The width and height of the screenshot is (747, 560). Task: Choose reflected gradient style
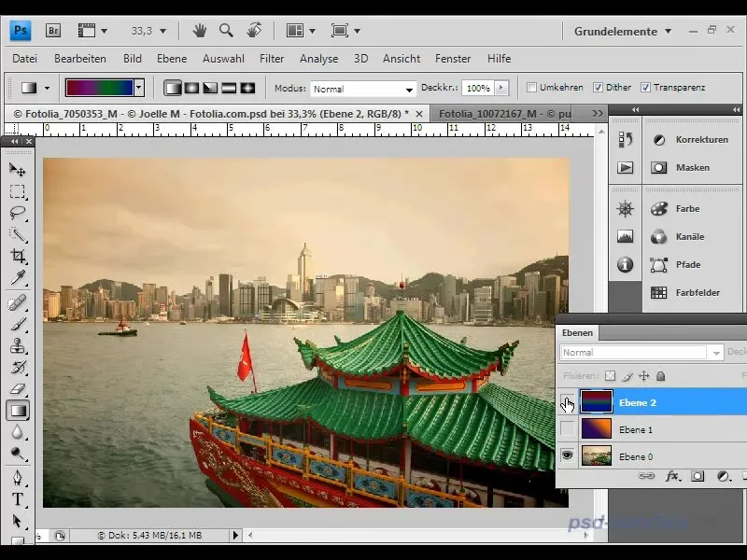pyautogui.click(x=229, y=88)
